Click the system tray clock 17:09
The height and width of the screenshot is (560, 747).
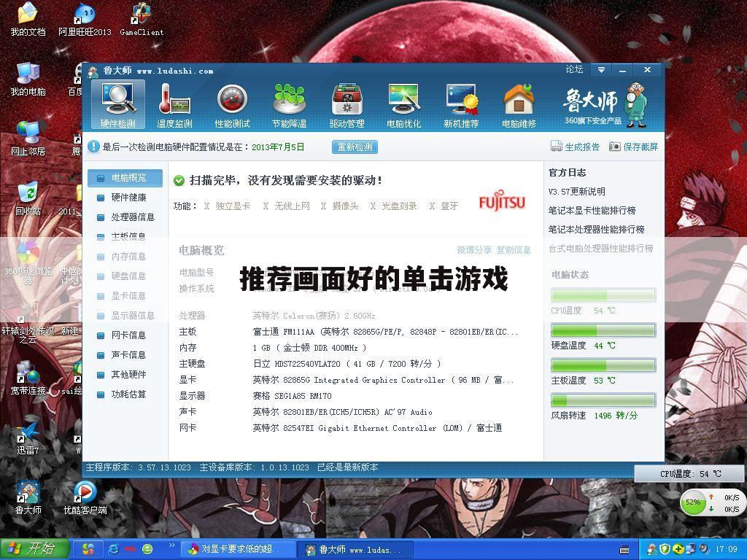click(x=726, y=549)
